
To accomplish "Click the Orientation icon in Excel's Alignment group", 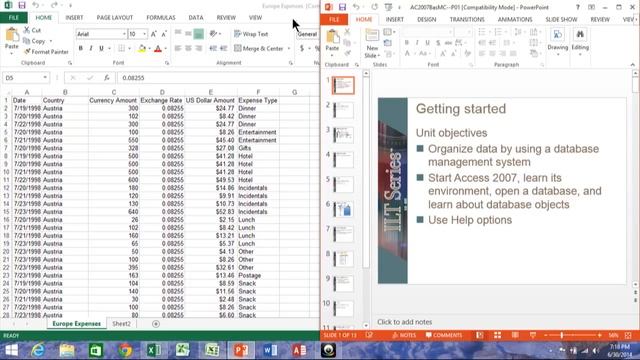I will pyautogui.click(x=213, y=34).
